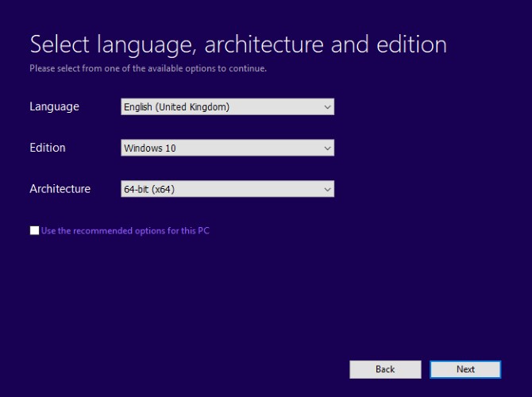Viewport: 532px width, 397px height.
Task: Click the Edition field label
Action: coord(48,148)
